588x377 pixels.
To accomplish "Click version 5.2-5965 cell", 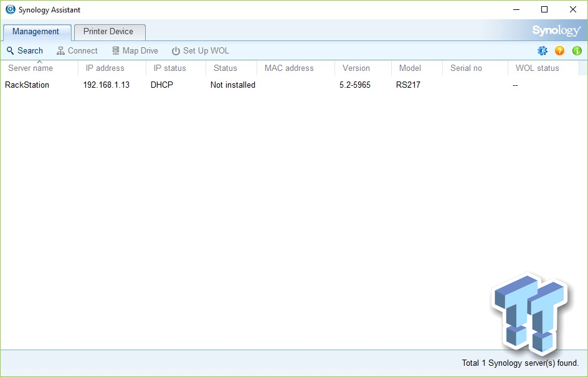I will [355, 85].
